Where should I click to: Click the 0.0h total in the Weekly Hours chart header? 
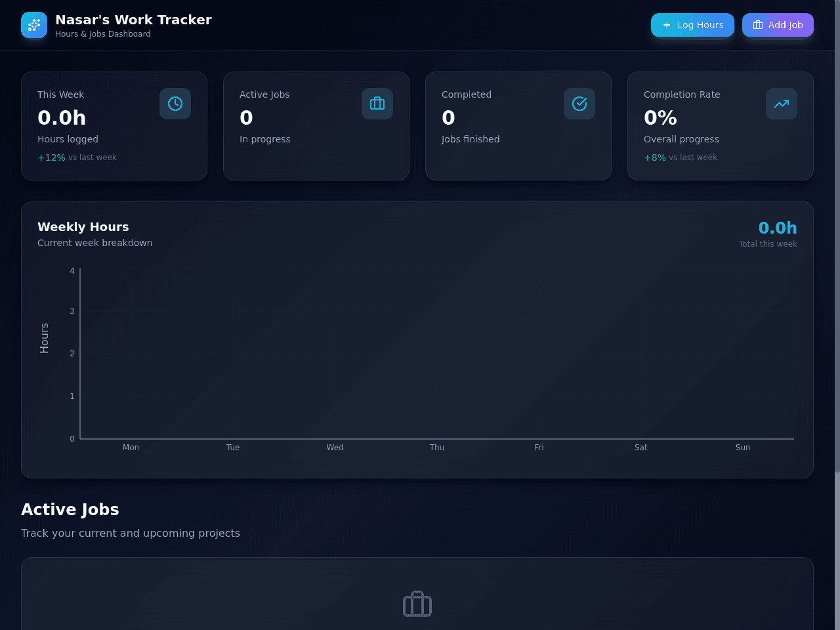click(x=778, y=228)
